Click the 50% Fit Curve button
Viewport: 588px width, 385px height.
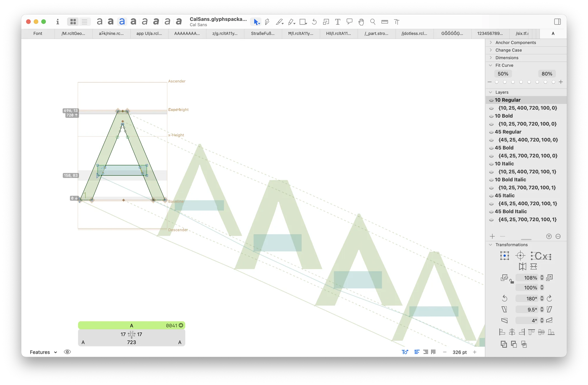(503, 74)
